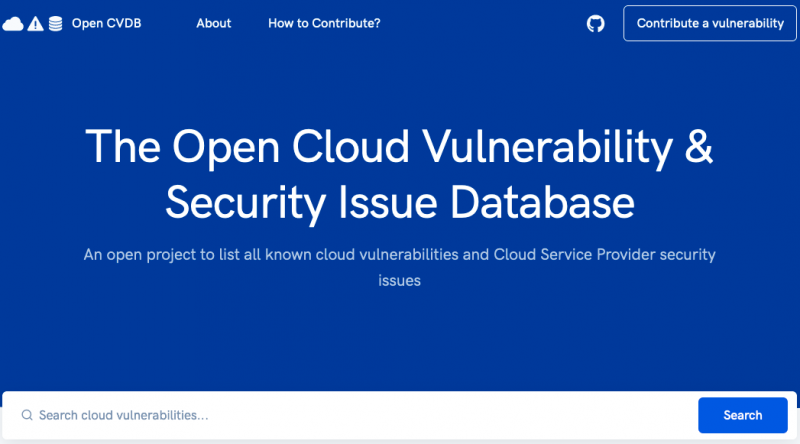
Task: Click the Open CVDB site name
Action: 106,23
